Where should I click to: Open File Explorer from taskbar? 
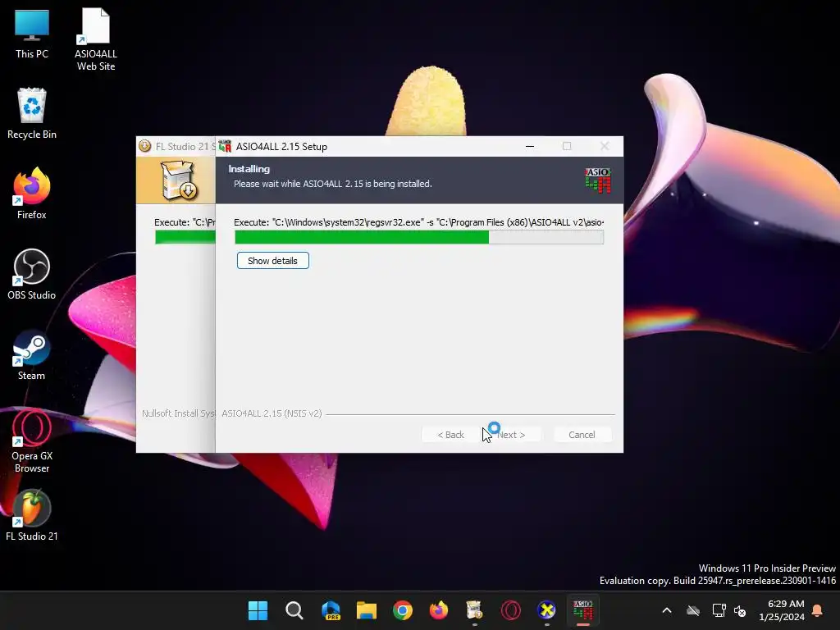[x=367, y=610]
